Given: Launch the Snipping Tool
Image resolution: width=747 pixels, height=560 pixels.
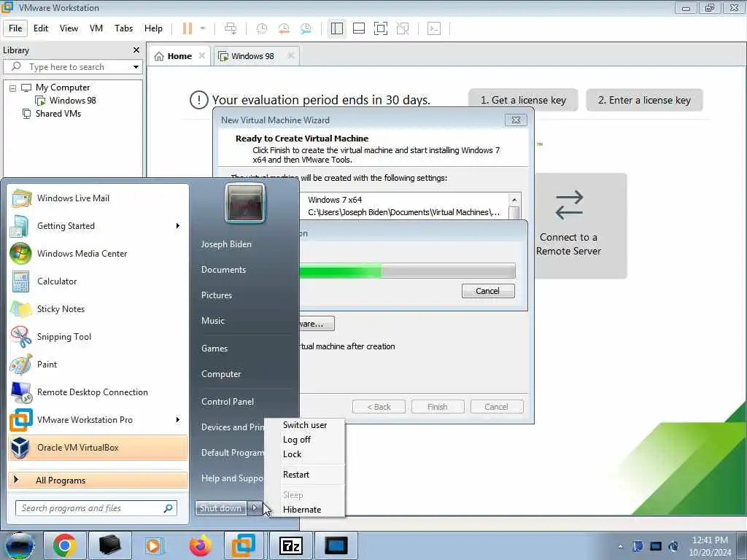Looking at the screenshot, I should (x=98, y=337).
